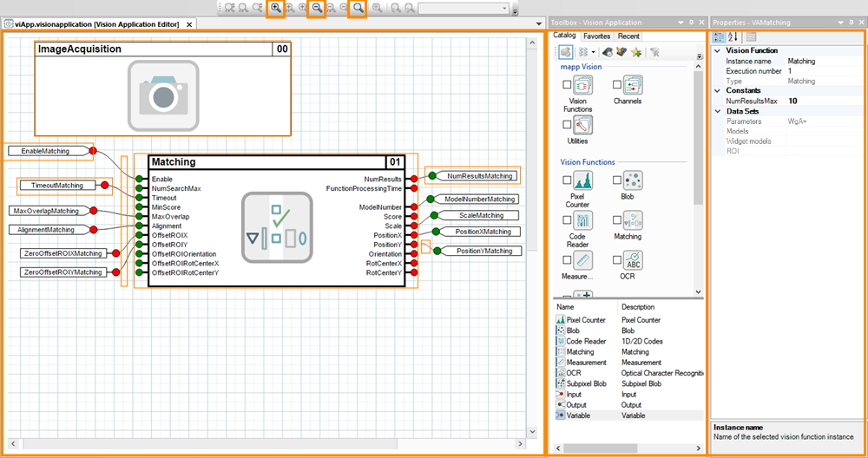Click the enabled Zoom In magnifier icon
Screen dimensions: 868x458
276,9
